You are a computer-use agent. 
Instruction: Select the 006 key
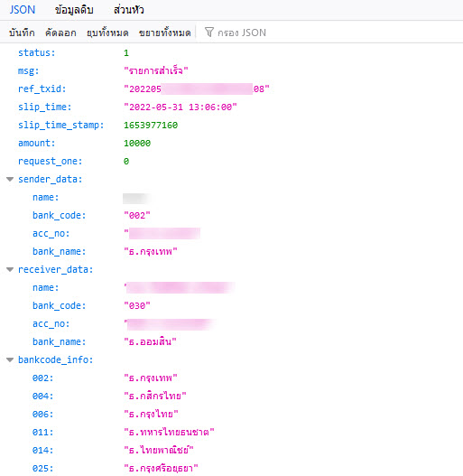tap(42, 414)
